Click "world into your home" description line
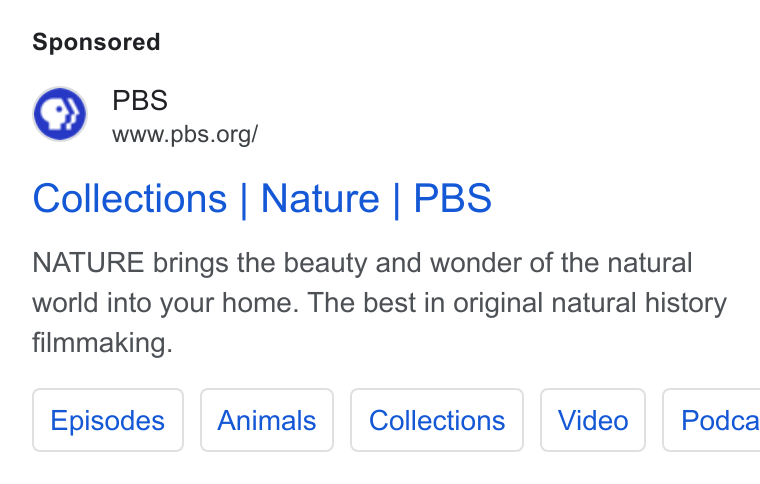Viewport: 760px width, 484px height. (x=165, y=303)
